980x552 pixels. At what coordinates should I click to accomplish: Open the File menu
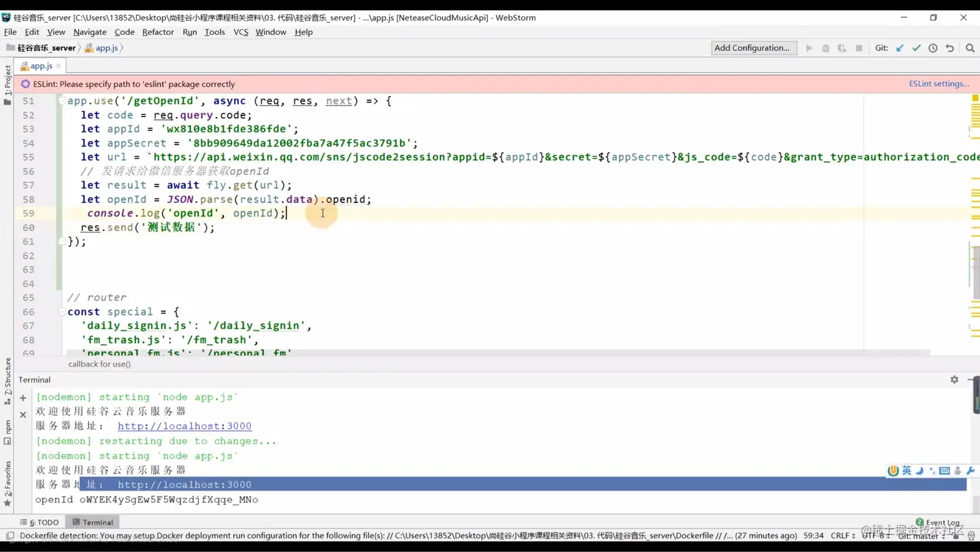(10, 32)
